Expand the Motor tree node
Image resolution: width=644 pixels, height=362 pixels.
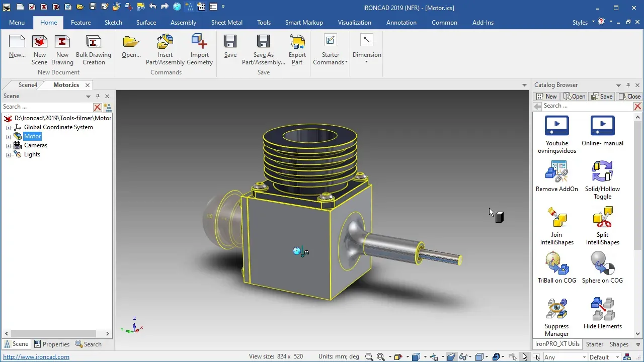[8, 136]
